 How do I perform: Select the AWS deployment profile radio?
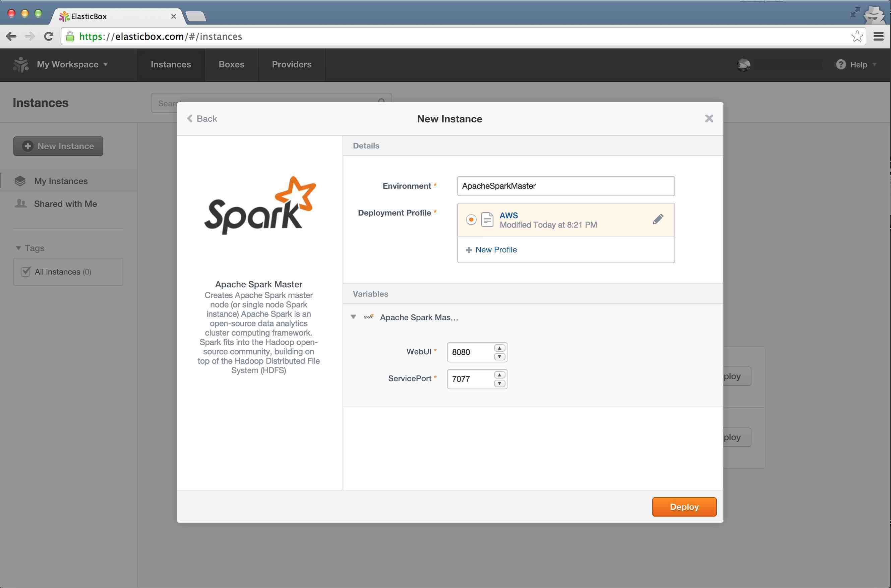tap(471, 219)
